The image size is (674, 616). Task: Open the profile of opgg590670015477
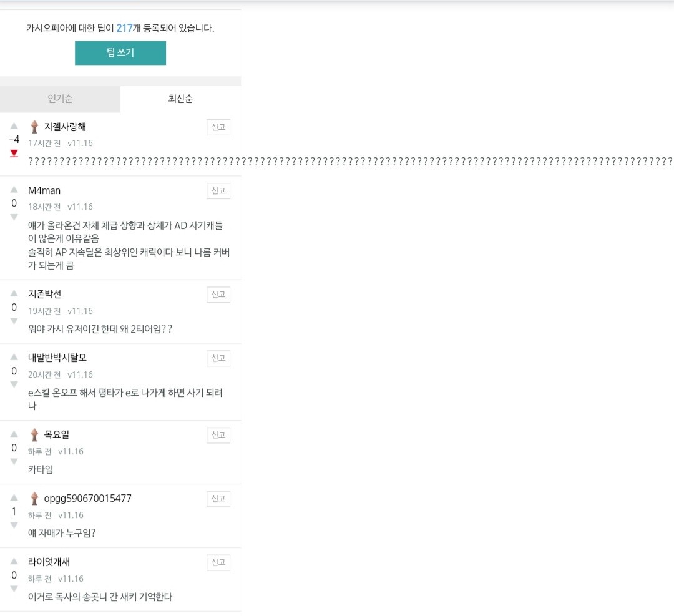(88, 498)
